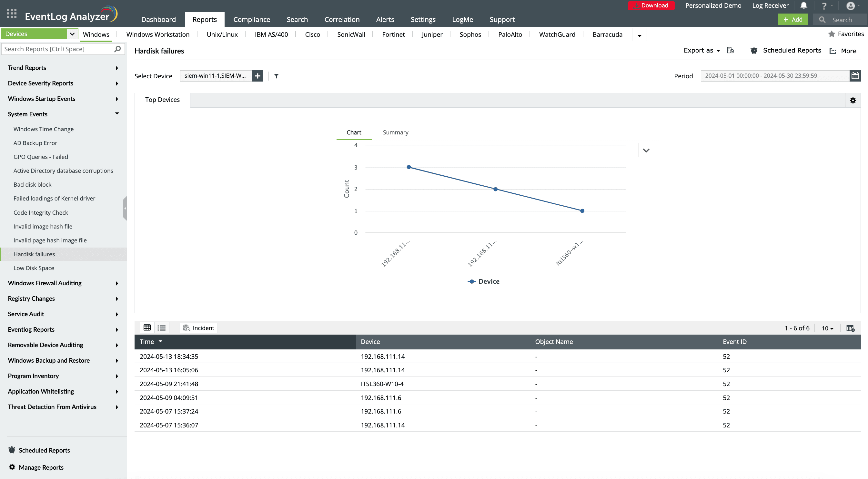Open the filter options for Select Device

276,76
